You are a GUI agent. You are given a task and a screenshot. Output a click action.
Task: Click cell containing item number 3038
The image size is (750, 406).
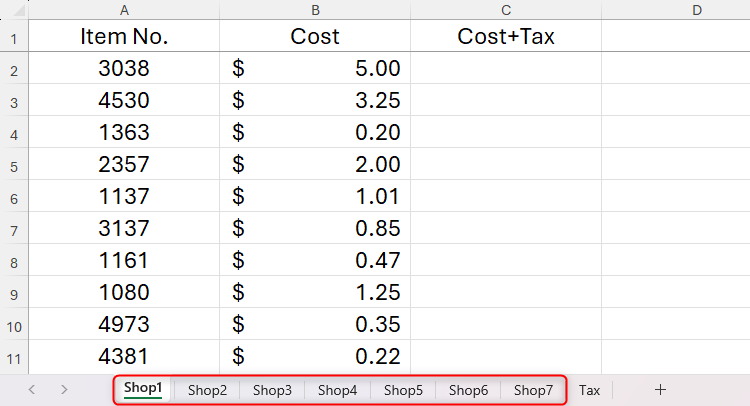pos(124,69)
